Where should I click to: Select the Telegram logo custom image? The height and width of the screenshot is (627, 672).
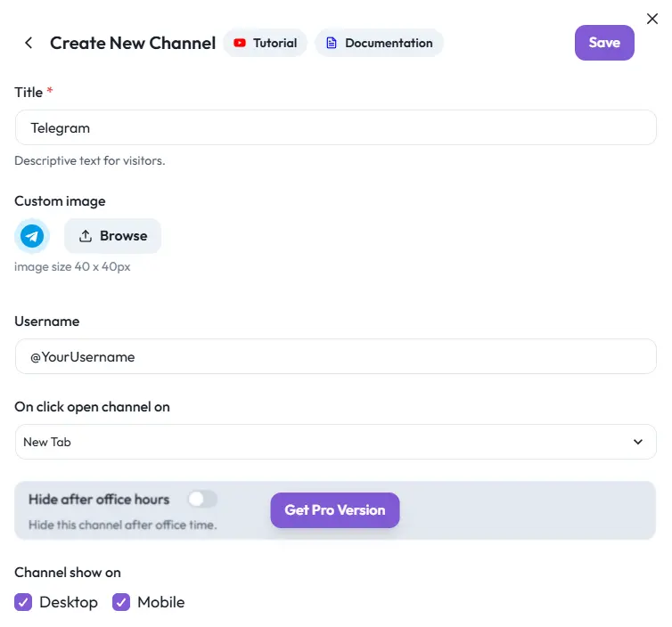(x=32, y=236)
